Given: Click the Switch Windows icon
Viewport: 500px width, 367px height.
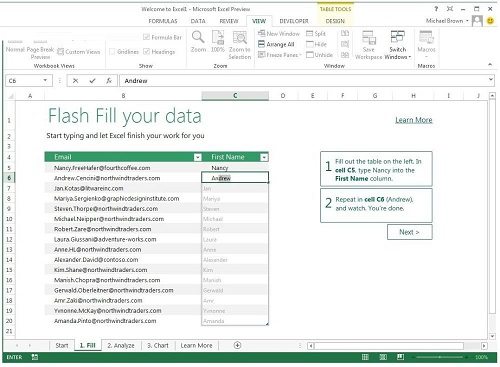Looking at the screenshot, I should pos(398,36).
